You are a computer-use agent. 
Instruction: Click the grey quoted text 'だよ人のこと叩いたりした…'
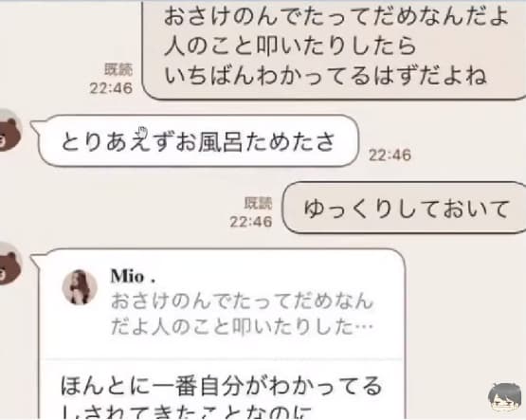[x=242, y=327]
